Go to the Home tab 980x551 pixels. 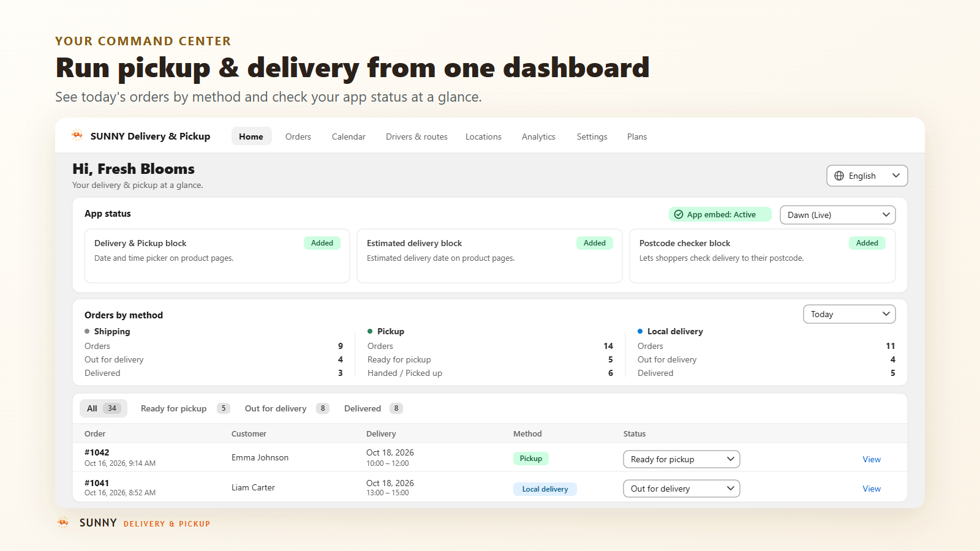point(251,137)
